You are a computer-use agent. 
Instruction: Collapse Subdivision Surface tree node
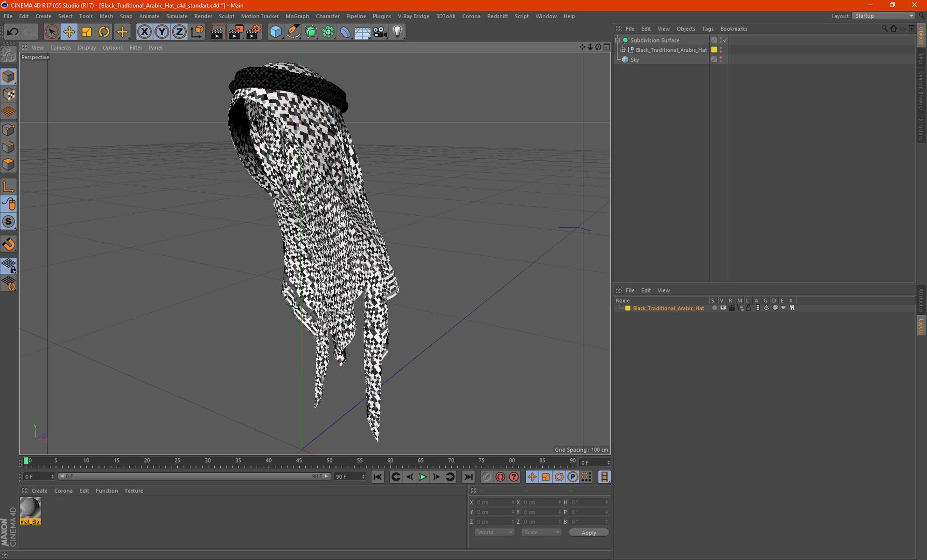tap(618, 40)
